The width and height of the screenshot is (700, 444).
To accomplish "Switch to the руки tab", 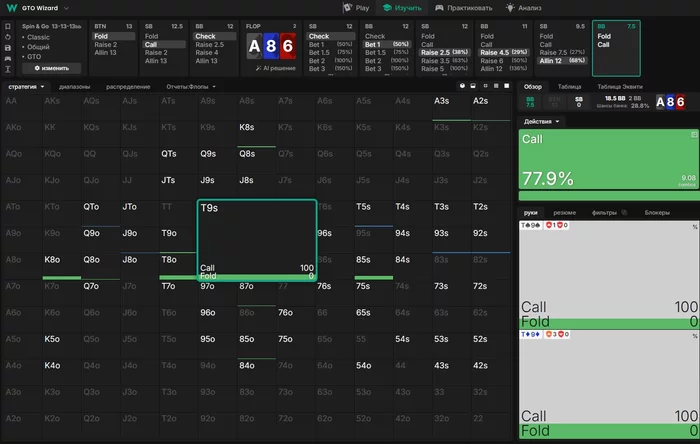I will point(530,213).
